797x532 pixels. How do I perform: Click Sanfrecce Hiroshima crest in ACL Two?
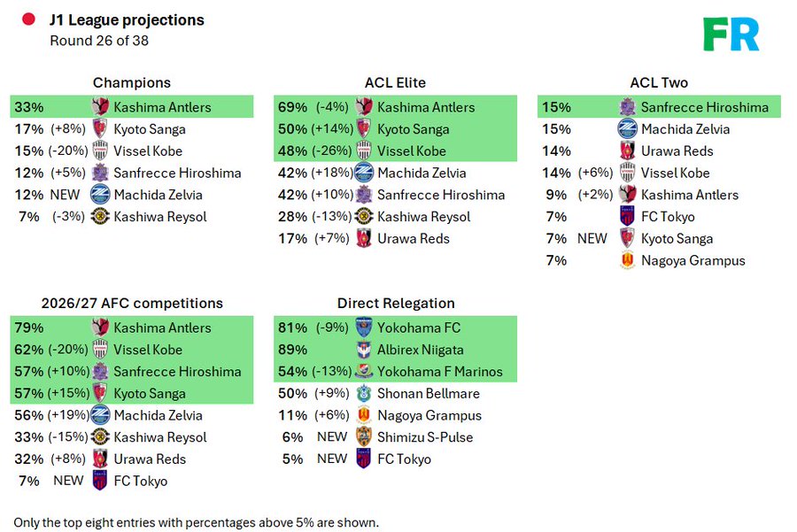pyautogui.click(x=627, y=107)
